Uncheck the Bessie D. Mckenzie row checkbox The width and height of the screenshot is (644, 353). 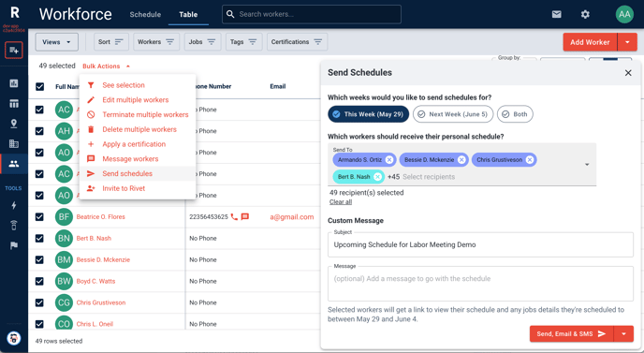tap(39, 259)
